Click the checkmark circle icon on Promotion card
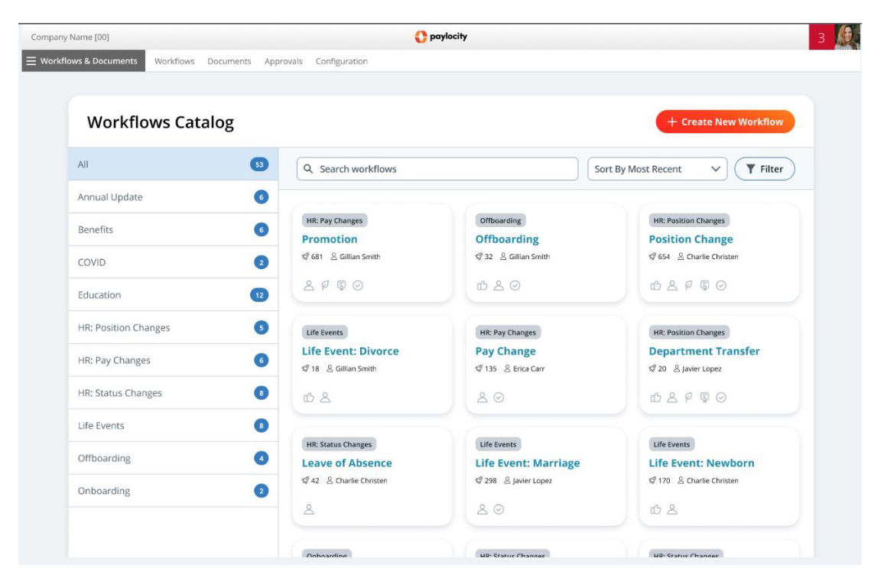The width and height of the screenshot is (884, 588). coord(358,285)
